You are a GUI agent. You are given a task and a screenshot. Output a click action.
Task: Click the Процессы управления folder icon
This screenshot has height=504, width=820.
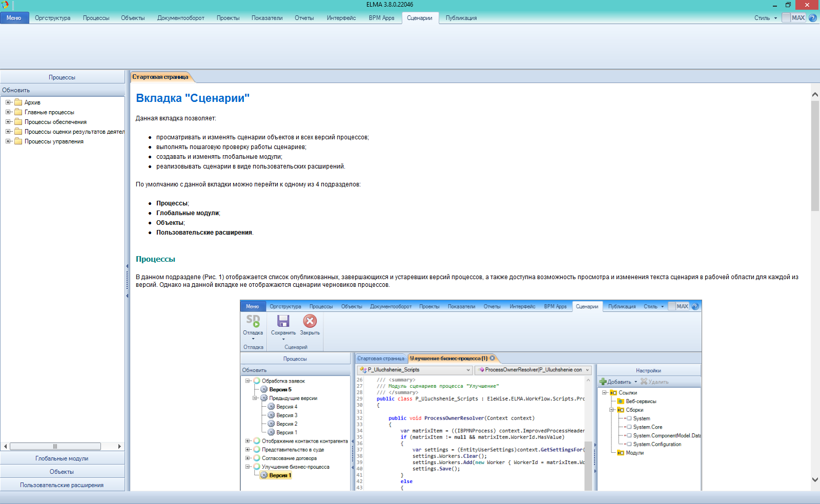(18, 141)
